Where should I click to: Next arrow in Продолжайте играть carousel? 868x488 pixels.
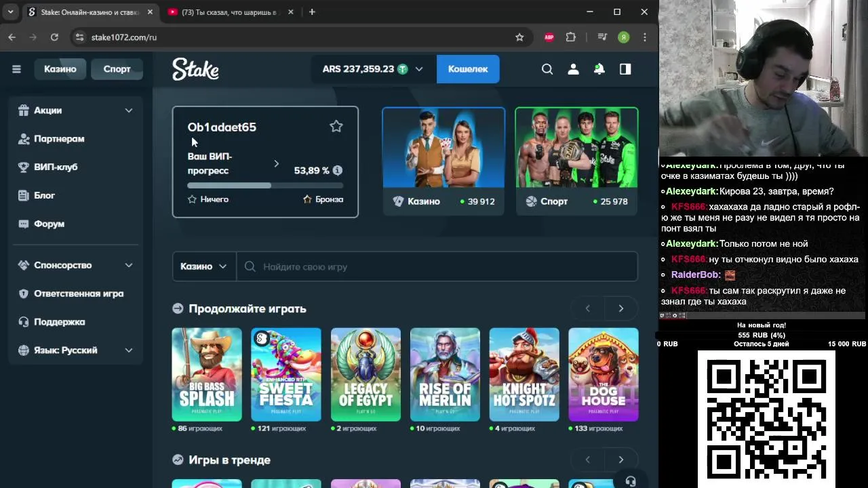pos(620,308)
